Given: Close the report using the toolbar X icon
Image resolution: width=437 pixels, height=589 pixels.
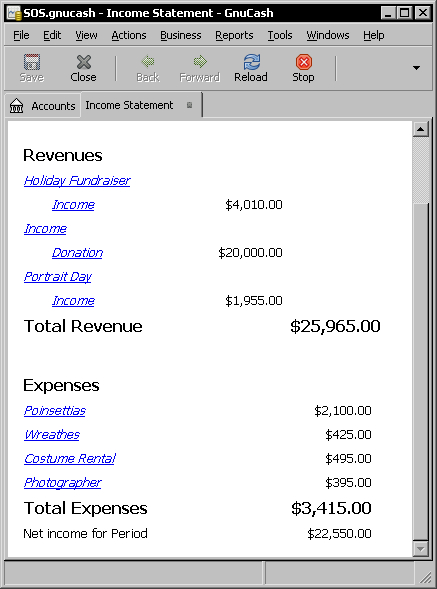Looking at the screenshot, I should [83, 62].
